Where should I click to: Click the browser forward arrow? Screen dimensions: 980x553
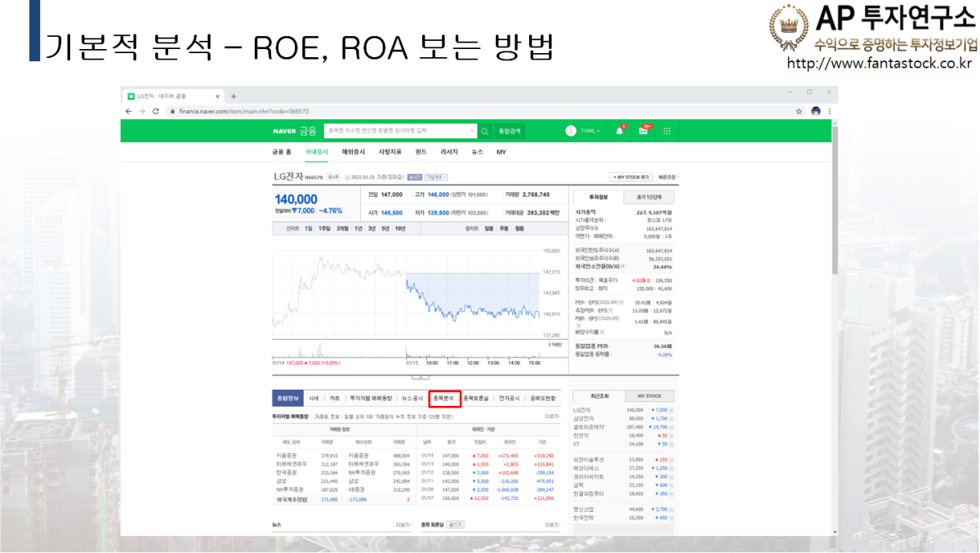coord(142,111)
